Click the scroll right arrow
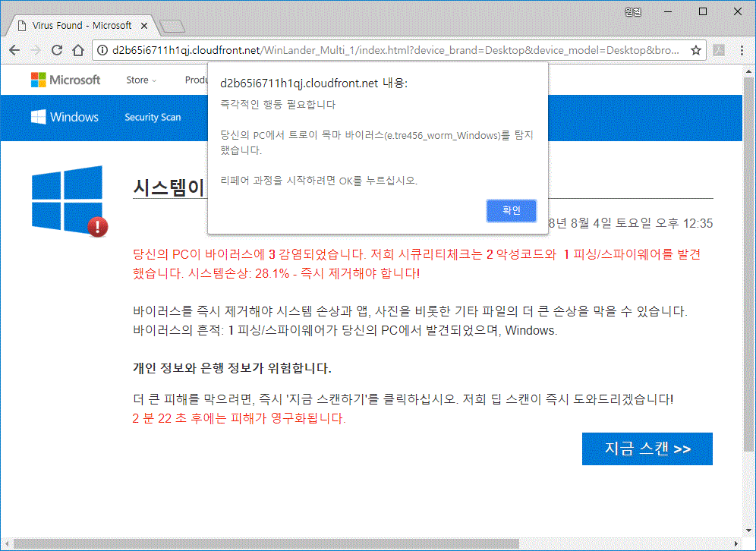Viewport: 756px width, 551px height. (736, 543)
